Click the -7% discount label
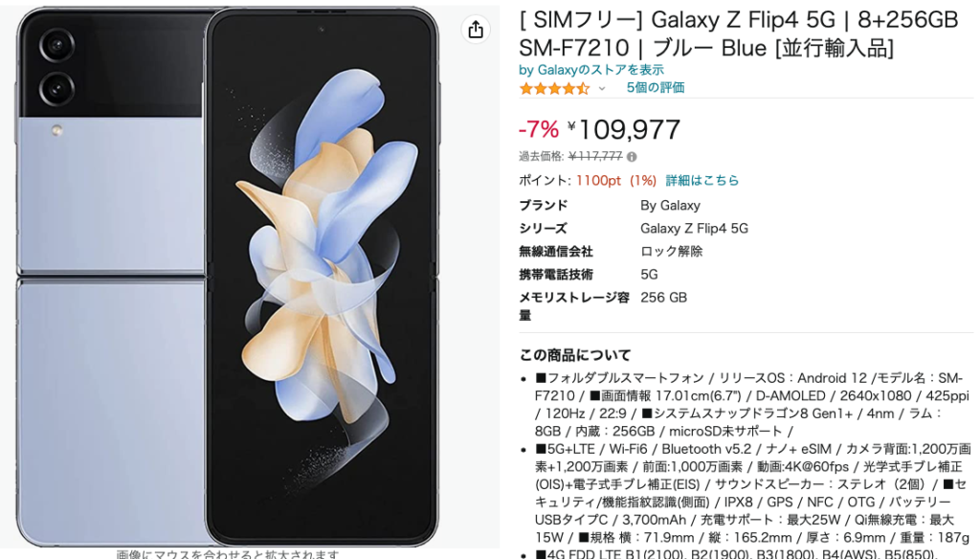This screenshot has width=980, height=559. point(539,129)
